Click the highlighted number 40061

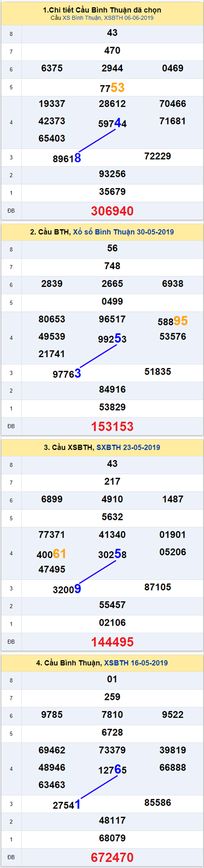[x=51, y=554]
